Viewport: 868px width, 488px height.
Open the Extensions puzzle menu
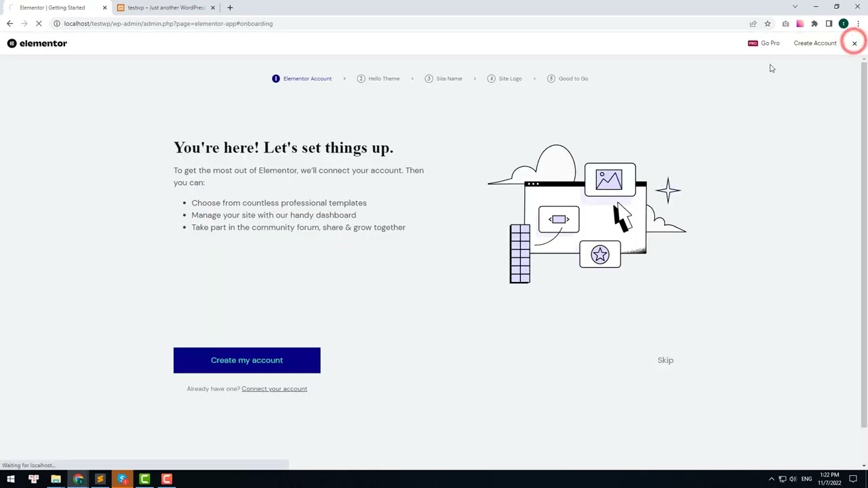pyautogui.click(x=814, y=24)
